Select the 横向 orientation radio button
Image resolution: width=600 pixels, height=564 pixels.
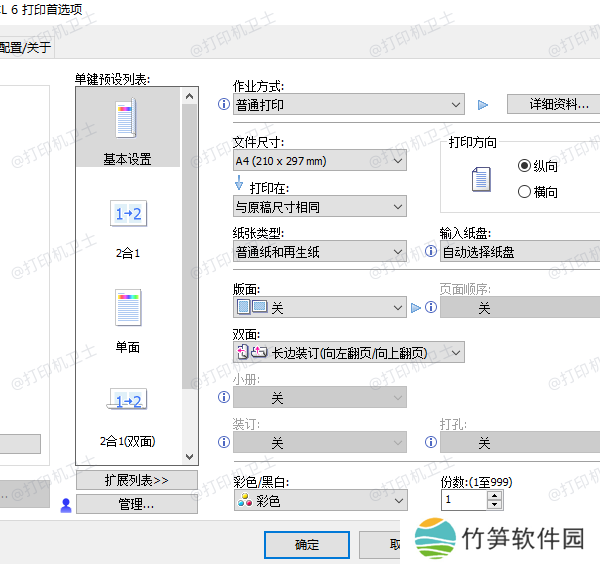[525, 192]
